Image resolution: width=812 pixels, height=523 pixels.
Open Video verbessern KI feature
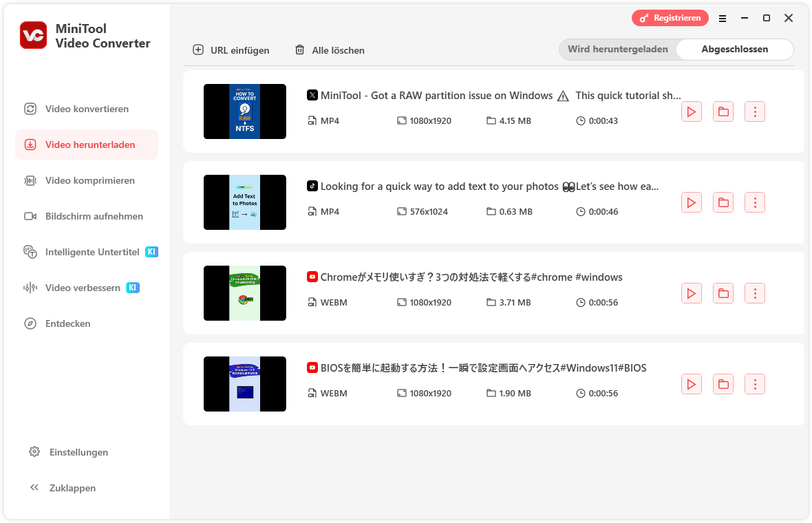click(x=87, y=288)
